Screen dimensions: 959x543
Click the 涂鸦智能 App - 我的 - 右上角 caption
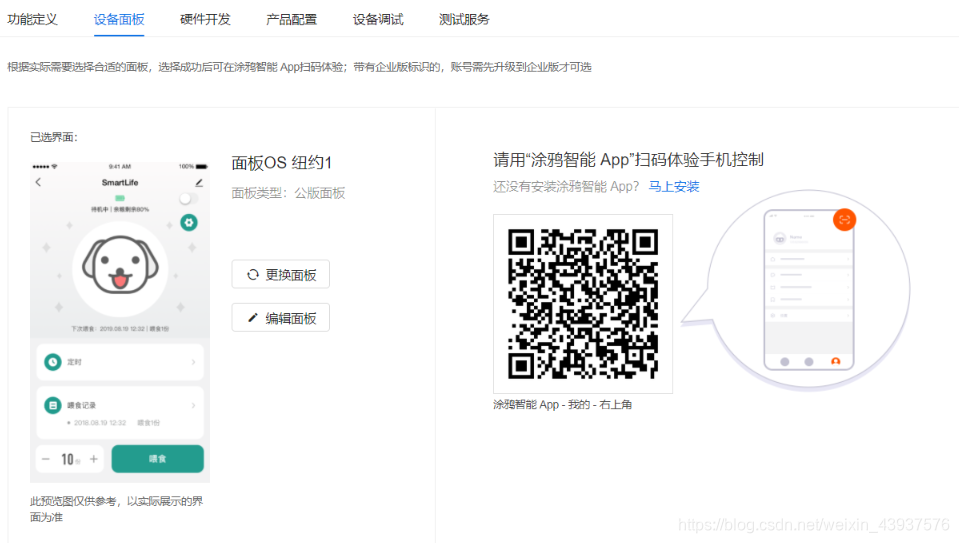click(563, 405)
